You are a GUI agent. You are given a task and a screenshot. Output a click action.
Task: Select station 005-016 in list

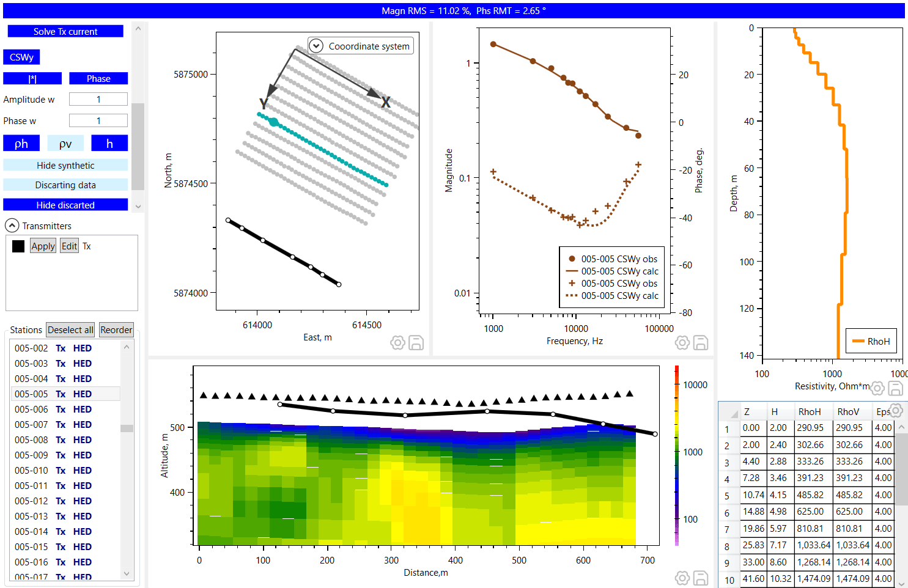pyautogui.click(x=65, y=562)
